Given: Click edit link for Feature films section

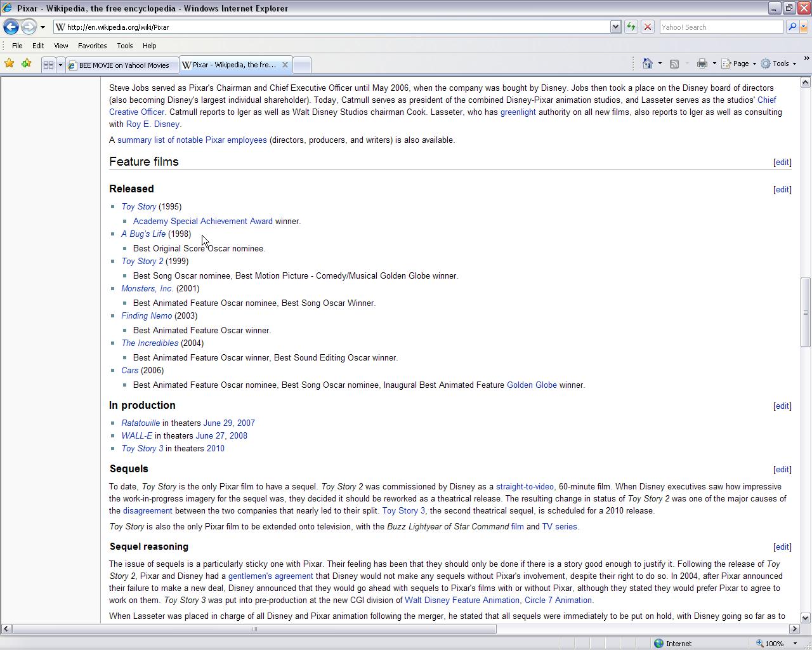Looking at the screenshot, I should pos(782,162).
